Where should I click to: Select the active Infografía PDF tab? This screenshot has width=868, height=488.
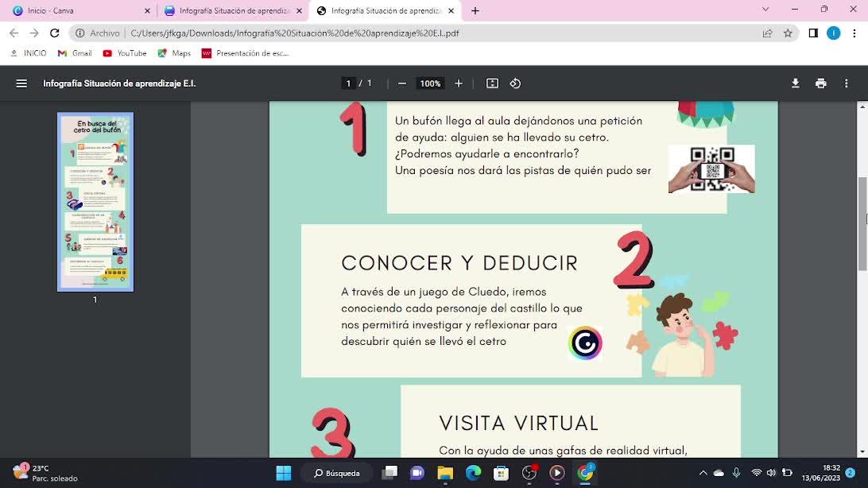[384, 10]
